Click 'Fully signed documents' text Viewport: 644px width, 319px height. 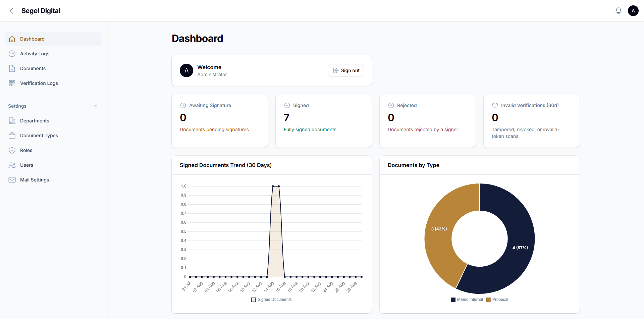[x=310, y=129]
